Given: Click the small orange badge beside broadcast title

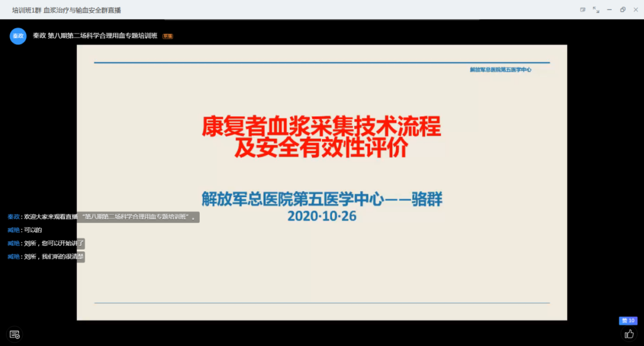Looking at the screenshot, I should pos(168,36).
